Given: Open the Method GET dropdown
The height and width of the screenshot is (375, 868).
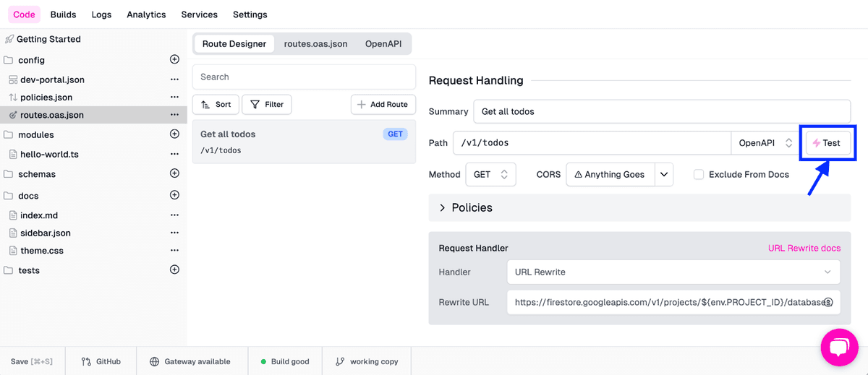Looking at the screenshot, I should coord(490,174).
